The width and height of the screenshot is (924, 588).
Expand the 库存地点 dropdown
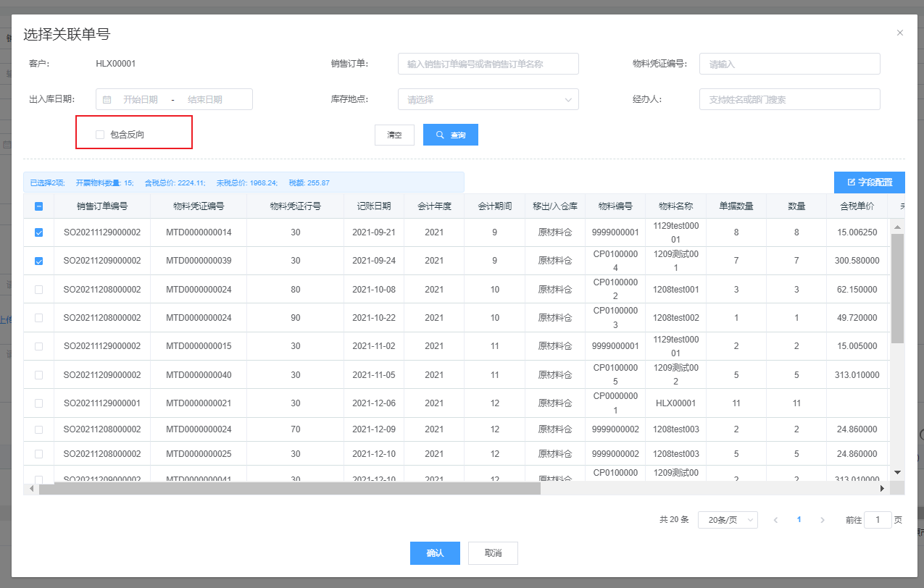pyautogui.click(x=488, y=99)
